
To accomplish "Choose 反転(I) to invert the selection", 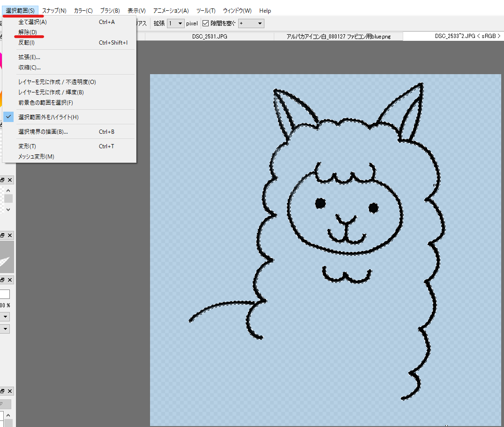I will point(69,43).
